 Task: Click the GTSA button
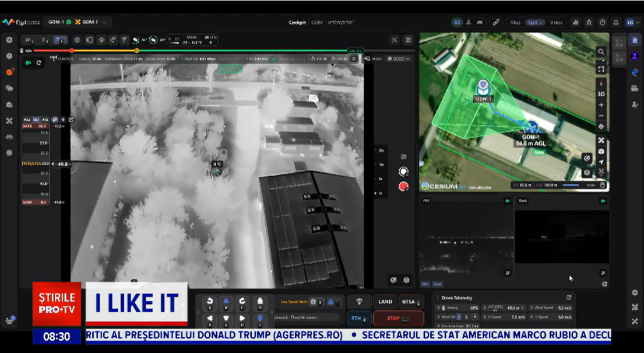(x=412, y=302)
